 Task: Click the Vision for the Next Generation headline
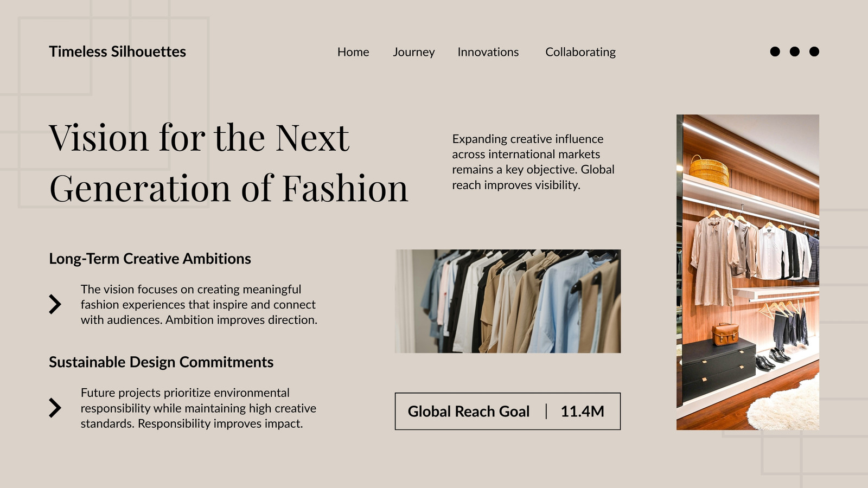(228, 163)
